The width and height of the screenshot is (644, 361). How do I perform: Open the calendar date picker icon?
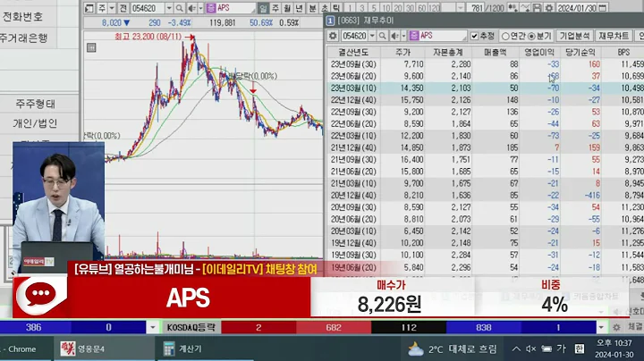(602, 8)
